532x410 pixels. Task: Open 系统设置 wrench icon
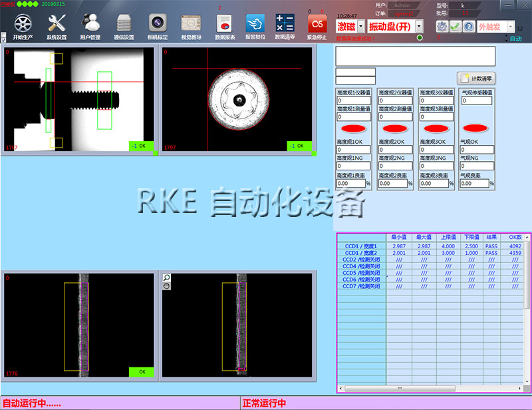coord(57,23)
